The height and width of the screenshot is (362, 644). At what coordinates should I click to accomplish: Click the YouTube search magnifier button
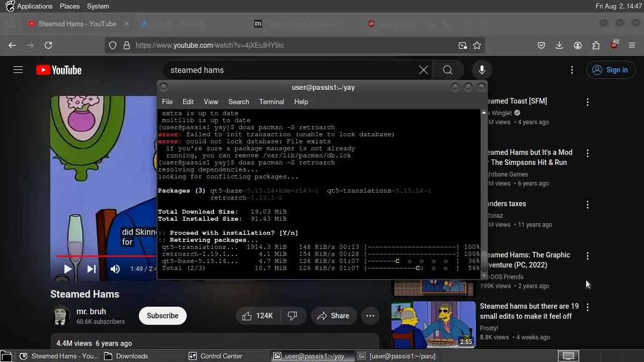coord(448,70)
